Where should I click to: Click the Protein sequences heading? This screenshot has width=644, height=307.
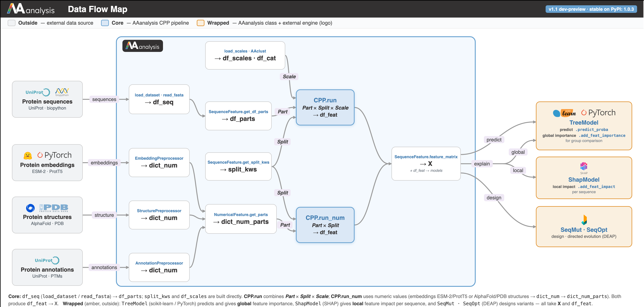47,101
